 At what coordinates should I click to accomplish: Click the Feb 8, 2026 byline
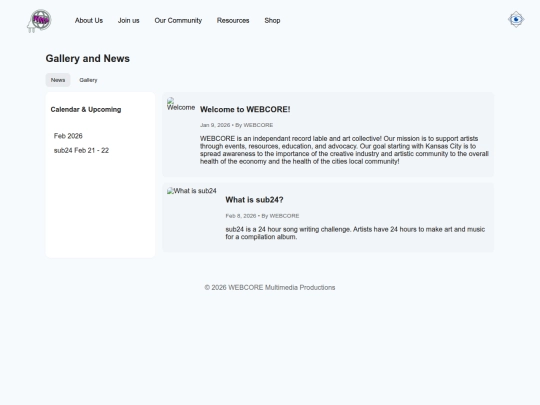click(262, 216)
